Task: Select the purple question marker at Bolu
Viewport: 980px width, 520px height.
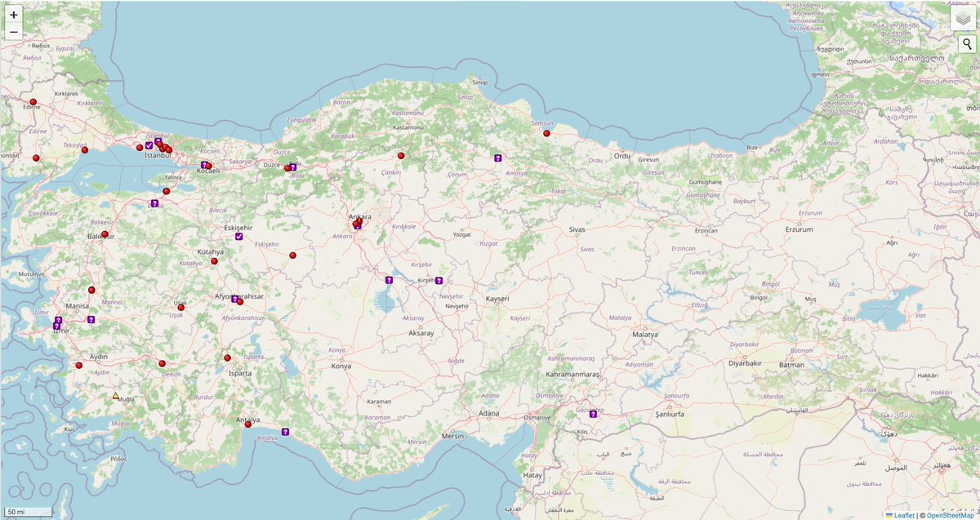Action: click(293, 167)
